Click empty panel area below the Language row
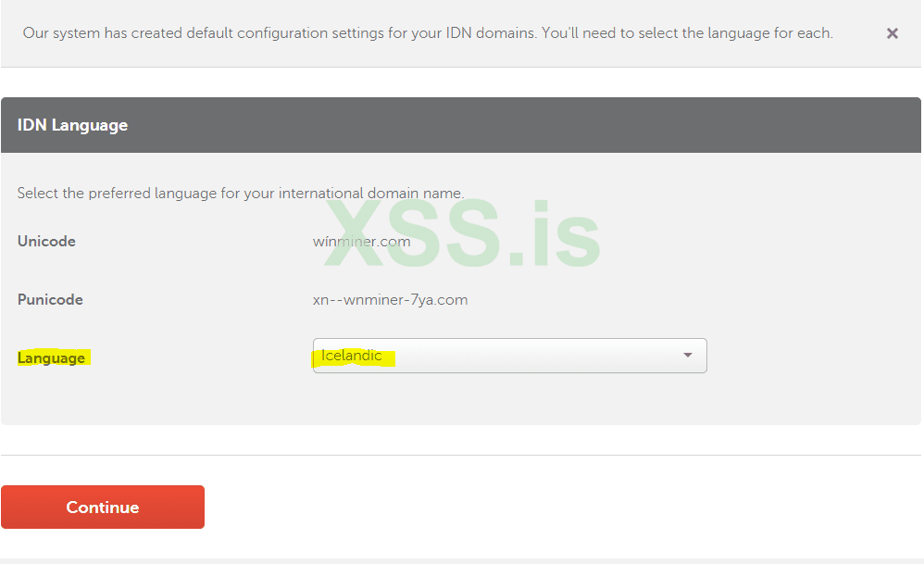 (x=461, y=399)
